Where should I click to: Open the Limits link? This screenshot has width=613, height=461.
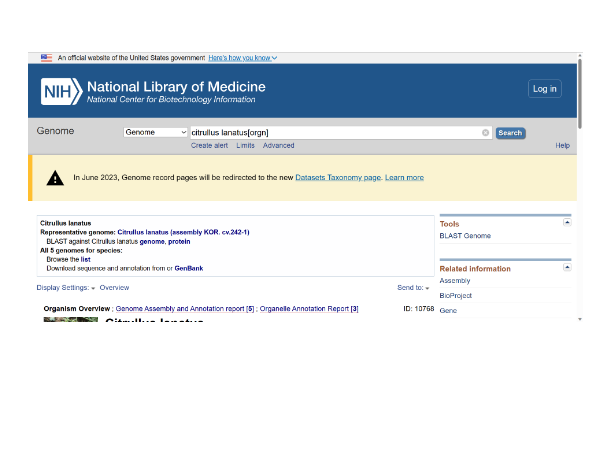point(245,145)
